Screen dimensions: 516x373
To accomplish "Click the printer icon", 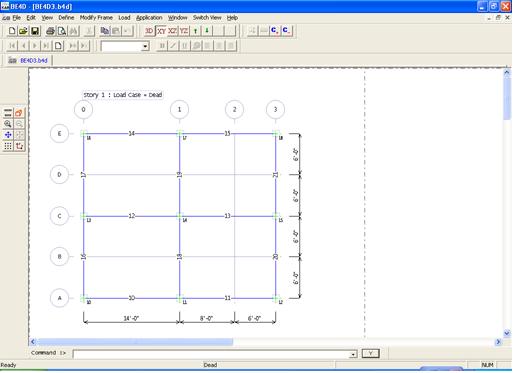I will 50,31.
